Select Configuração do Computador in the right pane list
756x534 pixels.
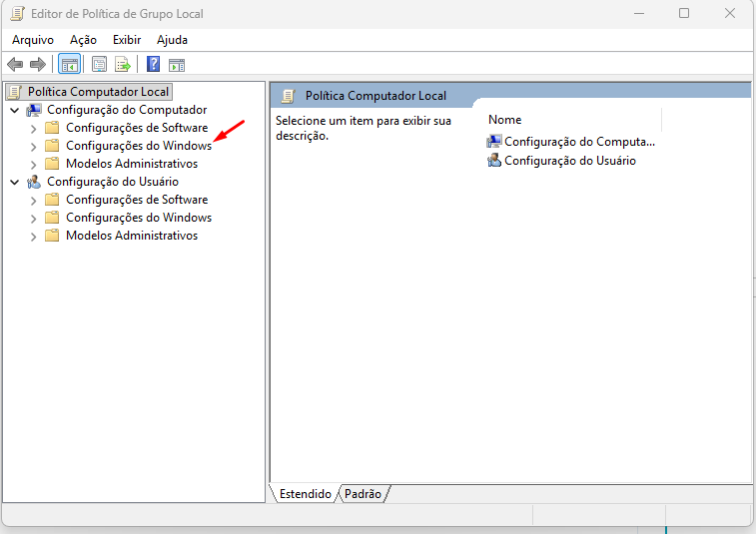[579, 142]
